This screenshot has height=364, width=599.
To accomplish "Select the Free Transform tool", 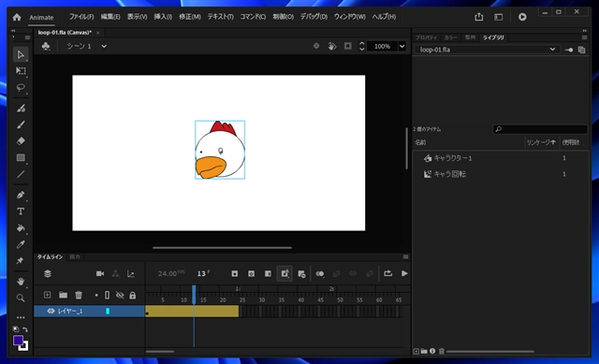I will pyautogui.click(x=21, y=71).
